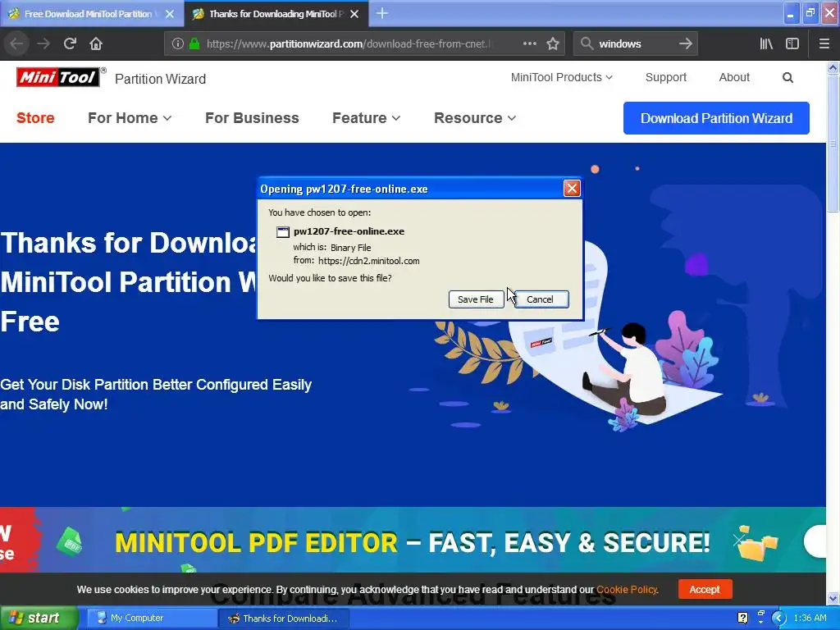840x630 pixels.
Task: Click the pw1207-free-online.exe file icon
Action: pyautogui.click(x=283, y=232)
